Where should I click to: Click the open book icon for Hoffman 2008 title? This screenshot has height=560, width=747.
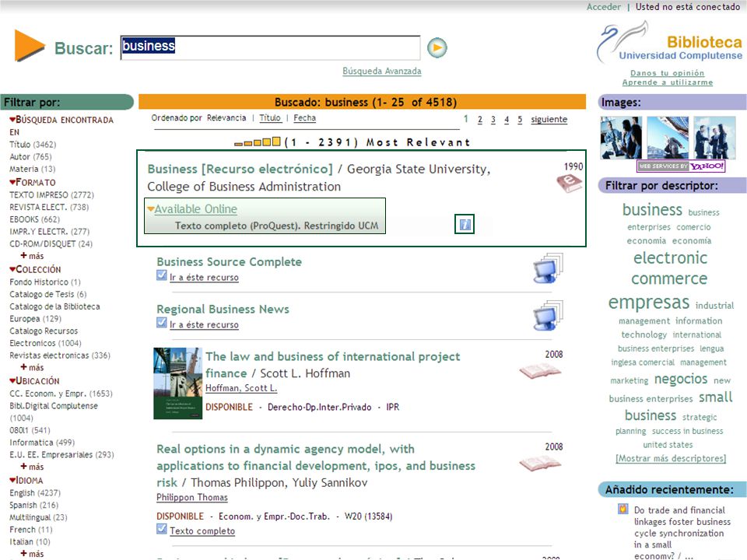coord(540,371)
